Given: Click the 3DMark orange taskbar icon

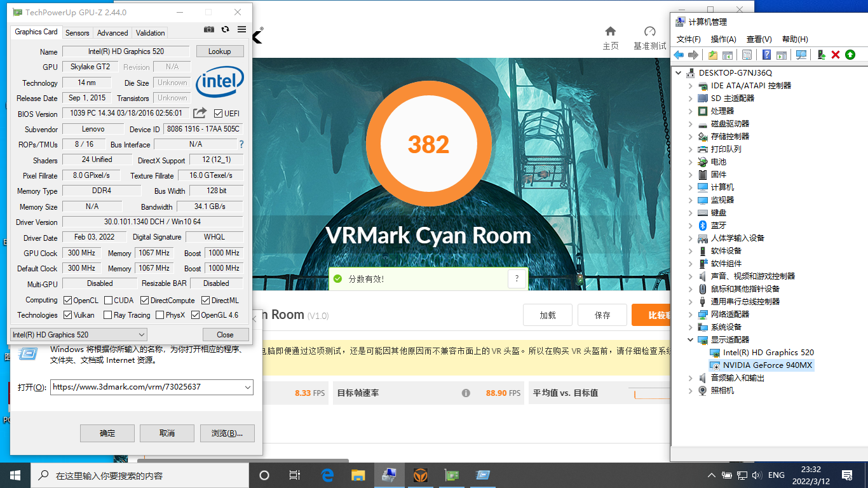Looking at the screenshot, I should 421,475.
